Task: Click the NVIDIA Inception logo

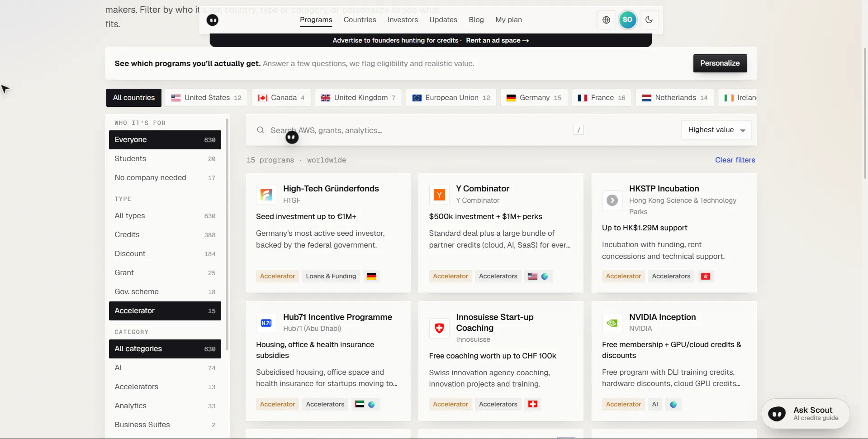Action: coord(612,323)
